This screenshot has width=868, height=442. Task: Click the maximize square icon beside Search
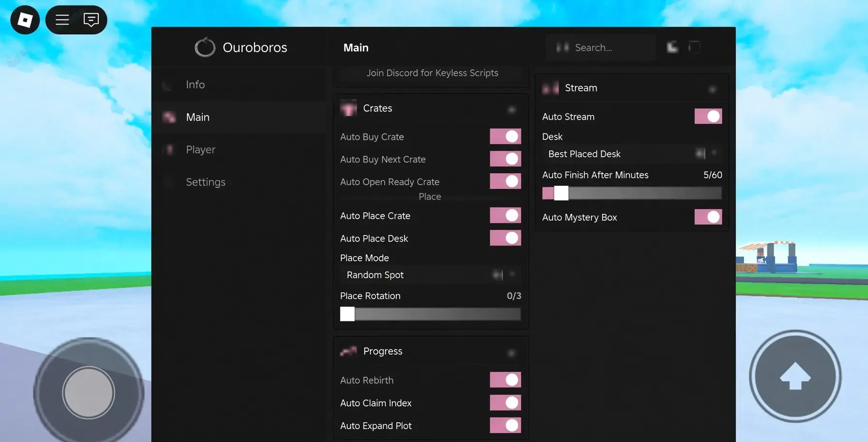coord(695,47)
